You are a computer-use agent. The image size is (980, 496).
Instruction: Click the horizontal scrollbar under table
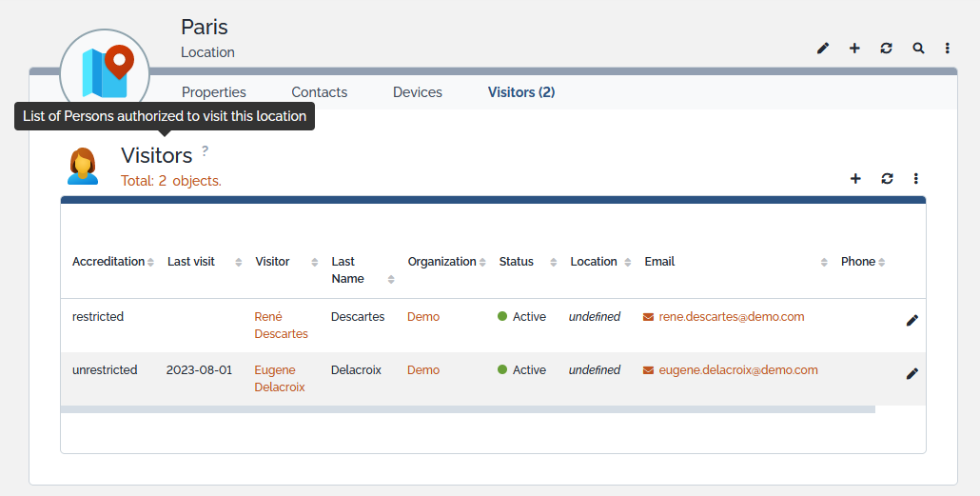click(467, 409)
